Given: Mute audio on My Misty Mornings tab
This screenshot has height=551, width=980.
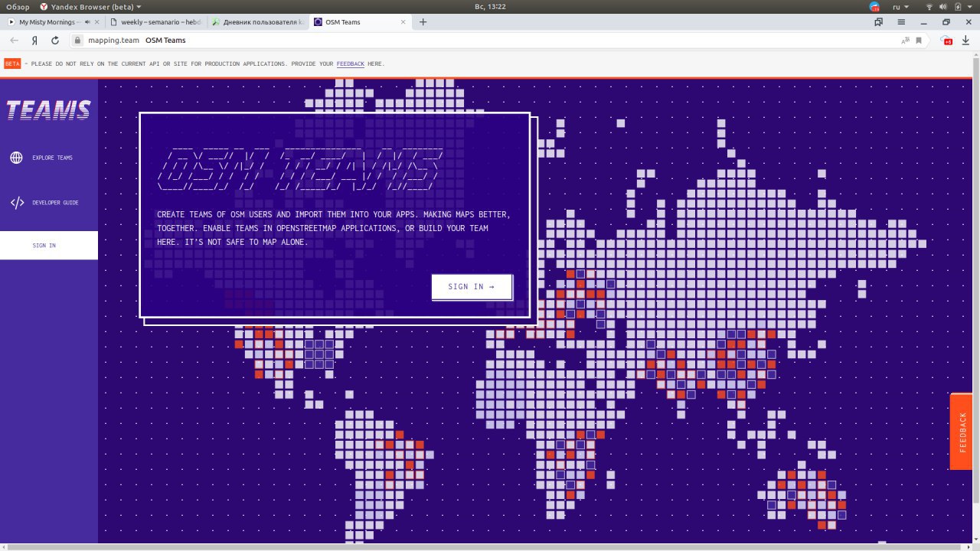Looking at the screenshot, I should point(87,22).
